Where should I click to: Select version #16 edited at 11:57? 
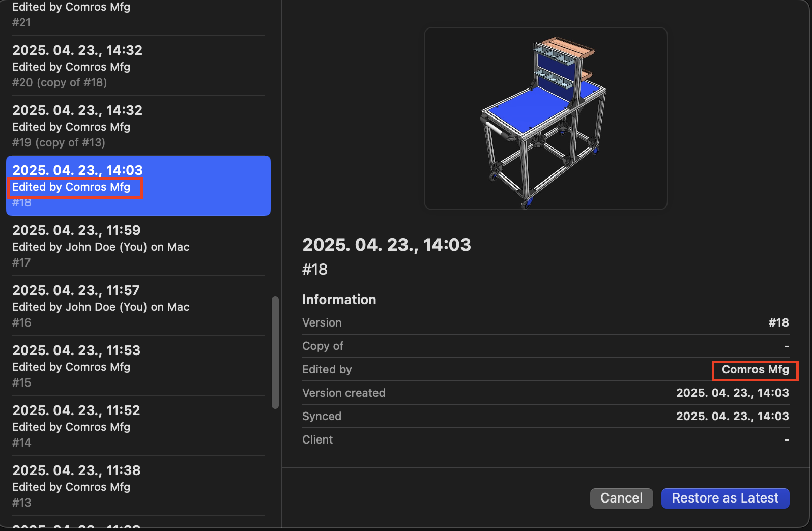click(138, 306)
